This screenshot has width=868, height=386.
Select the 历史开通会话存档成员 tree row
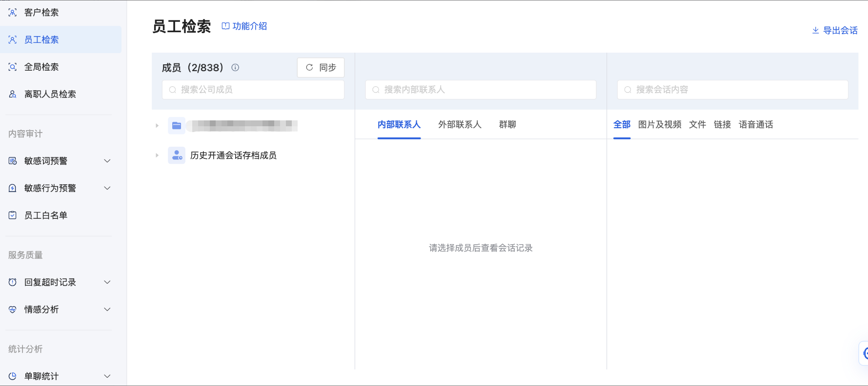tap(253, 155)
